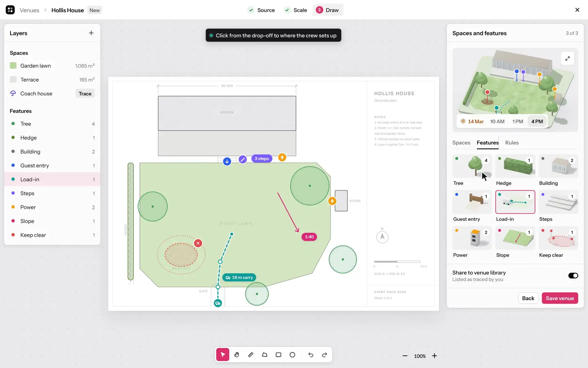Click the load-in truck marker at gate
The image size is (588, 368).
[x=218, y=303]
